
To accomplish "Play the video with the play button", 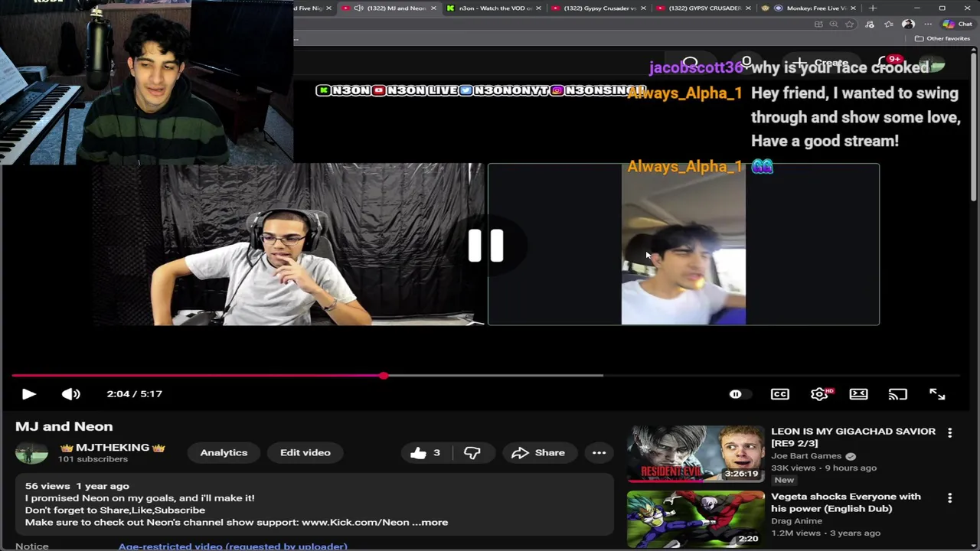I will click(28, 394).
